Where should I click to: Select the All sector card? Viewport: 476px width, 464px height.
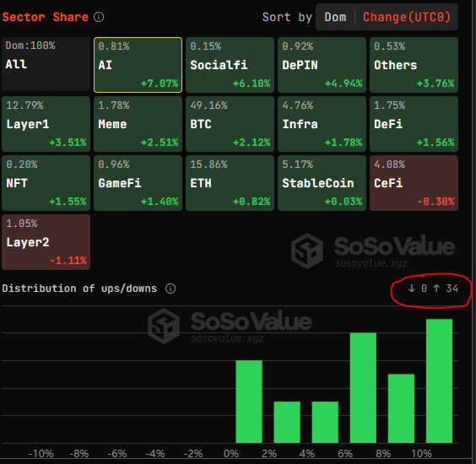tap(46, 65)
